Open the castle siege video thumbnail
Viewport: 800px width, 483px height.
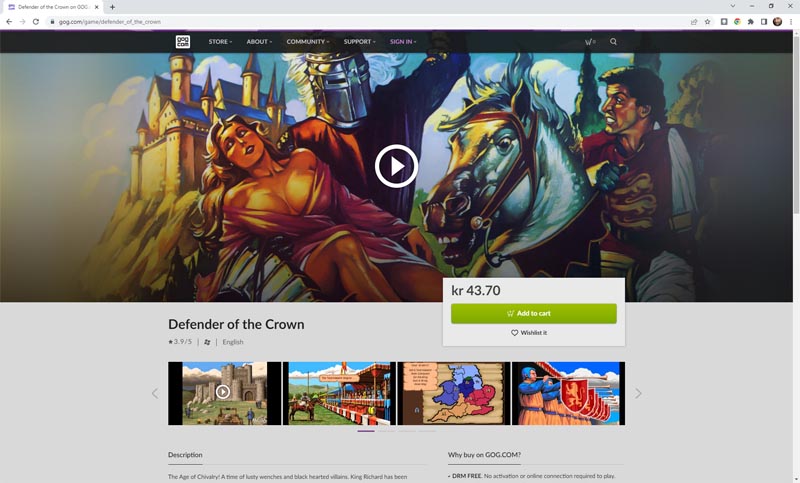(x=224, y=393)
